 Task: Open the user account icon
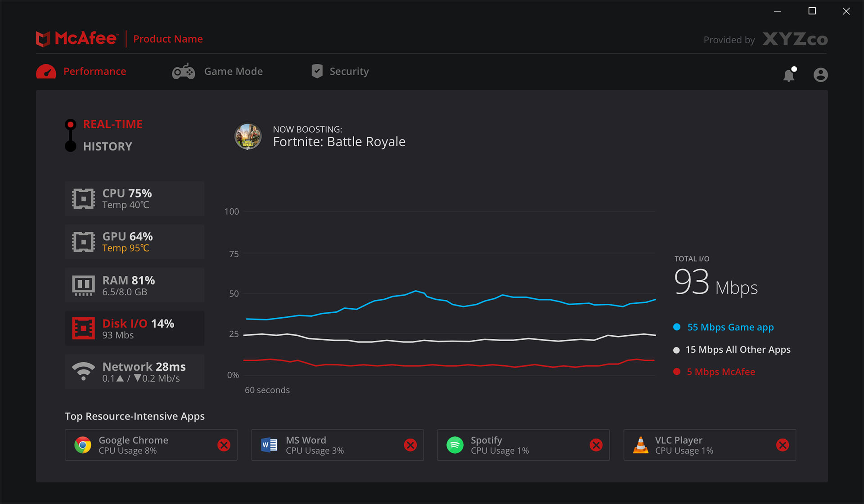point(820,75)
